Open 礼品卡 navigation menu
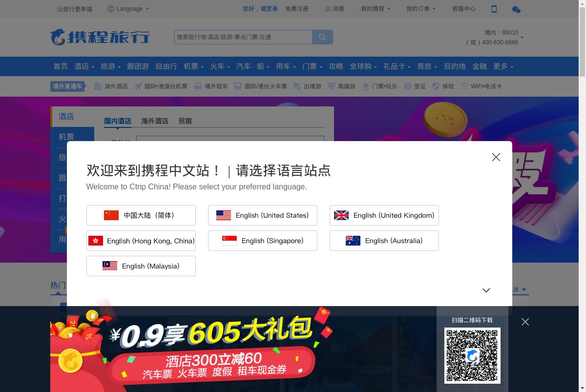The height and width of the screenshot is (392, 586). 398,66
